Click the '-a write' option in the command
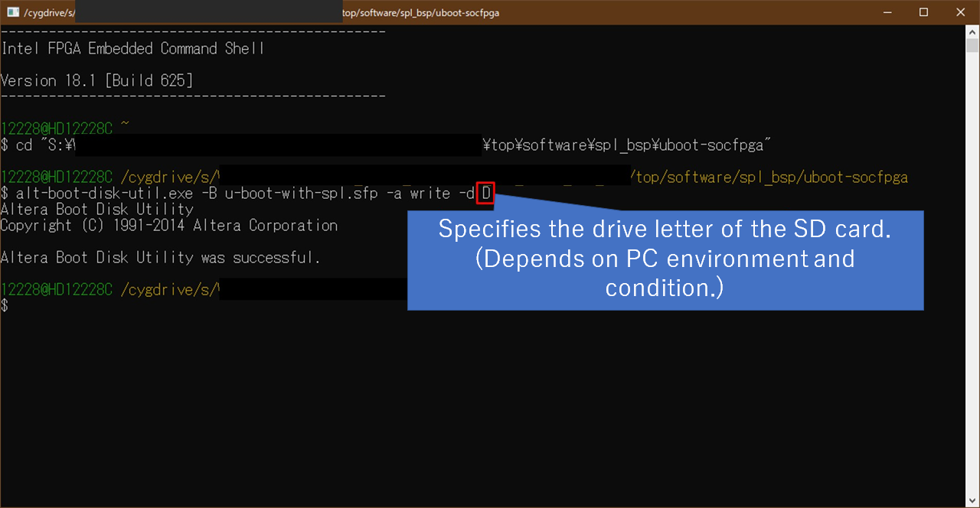Image resolution: width=980 pixels, height=508 pixels. pos(418,194)
